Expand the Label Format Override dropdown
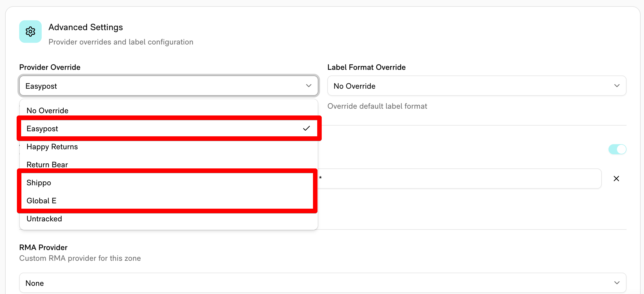The image size is (644, 294). tap(477, 86)
